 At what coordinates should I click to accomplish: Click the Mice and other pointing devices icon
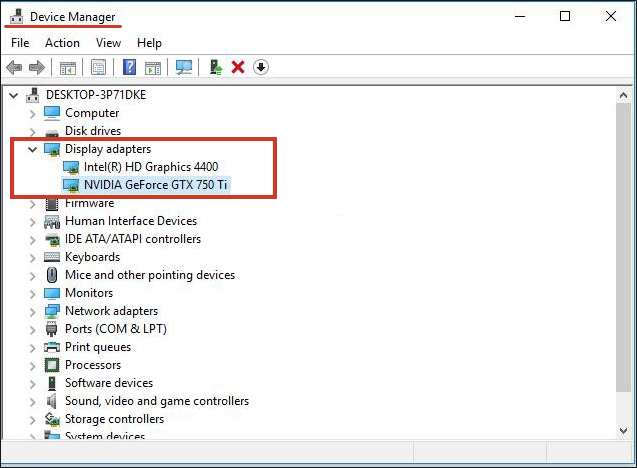pyautogui.click(x=52, y=275)
